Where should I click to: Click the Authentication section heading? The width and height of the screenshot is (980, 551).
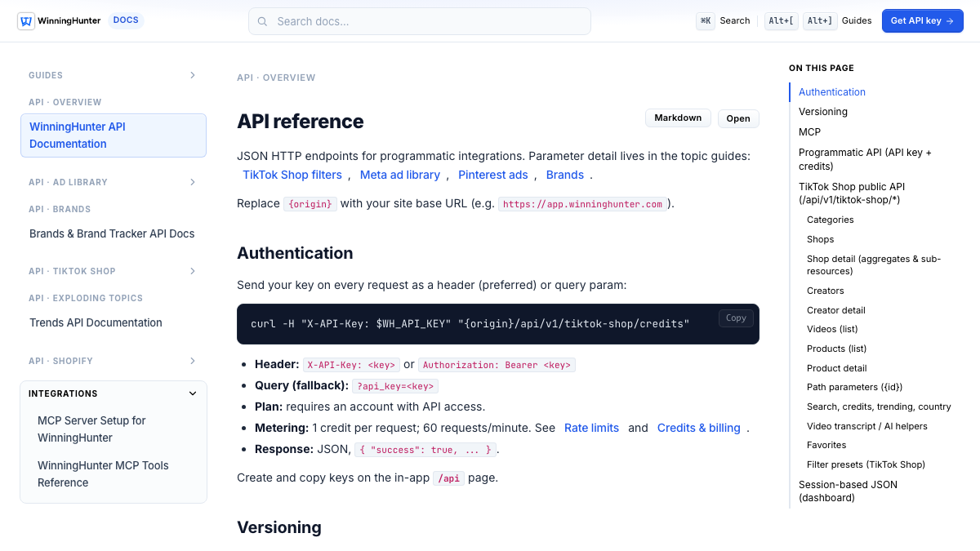click(x=295, y=253)
